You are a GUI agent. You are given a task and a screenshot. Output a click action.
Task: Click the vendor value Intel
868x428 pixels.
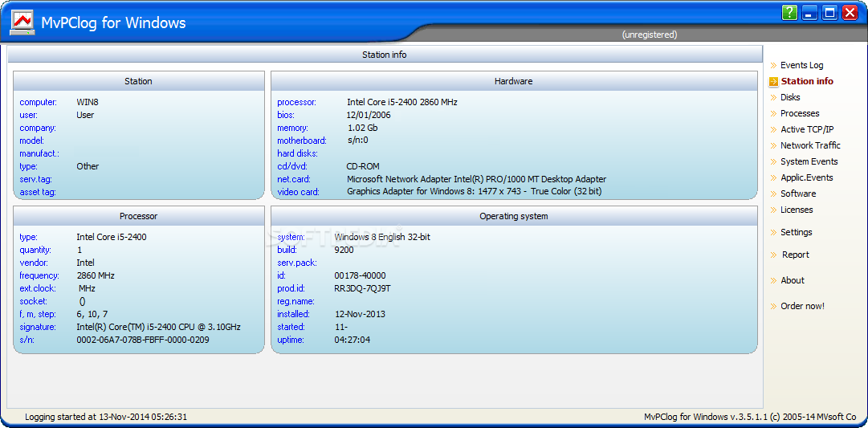85,263
